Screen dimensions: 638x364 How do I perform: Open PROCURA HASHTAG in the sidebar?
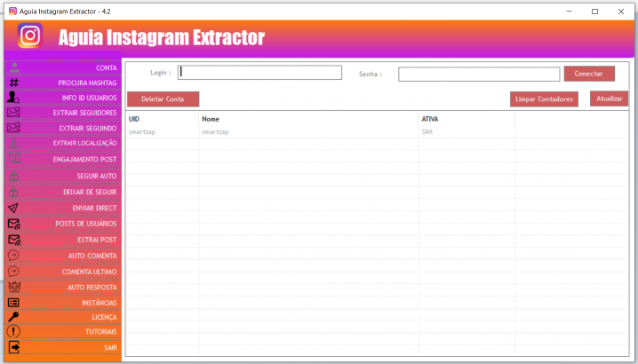point(63,83)
